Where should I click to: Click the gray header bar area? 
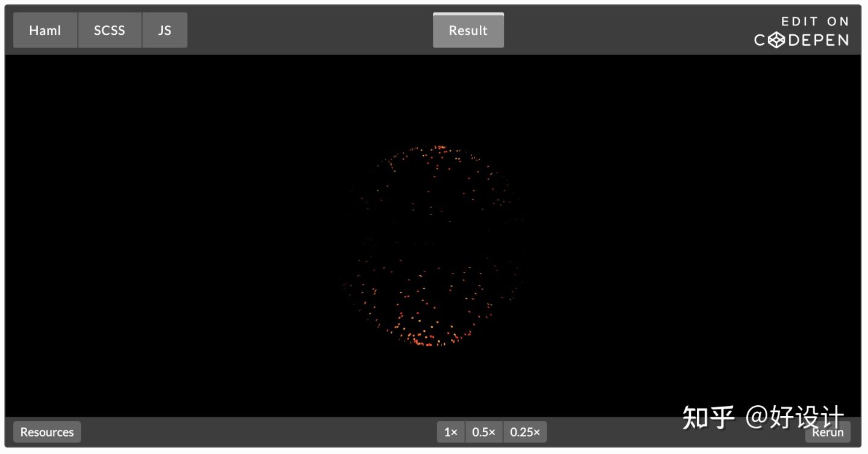301,30
